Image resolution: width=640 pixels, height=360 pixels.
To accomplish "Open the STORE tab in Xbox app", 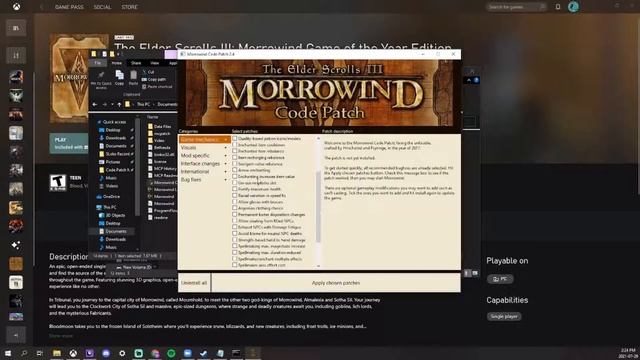I will point(129,7).
